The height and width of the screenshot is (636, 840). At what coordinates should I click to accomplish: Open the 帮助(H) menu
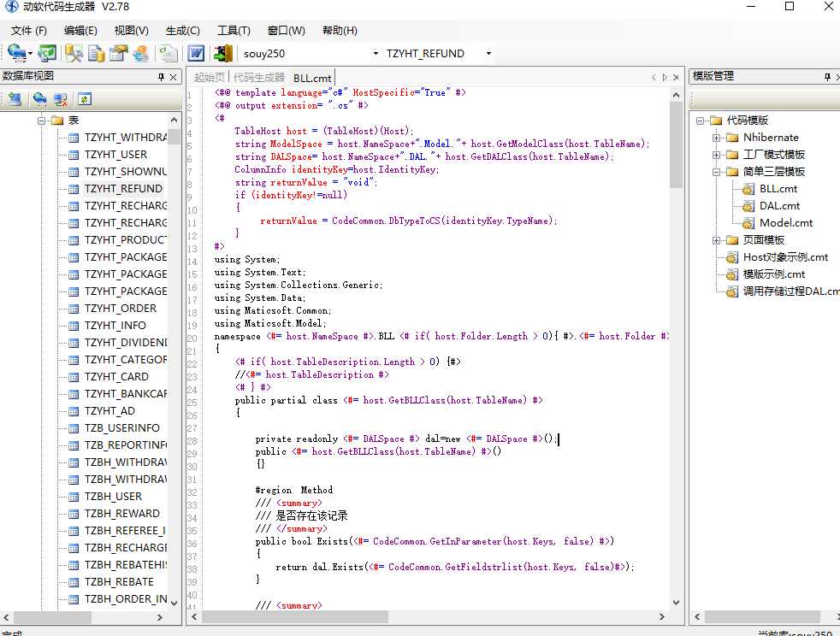pos(340,31)
